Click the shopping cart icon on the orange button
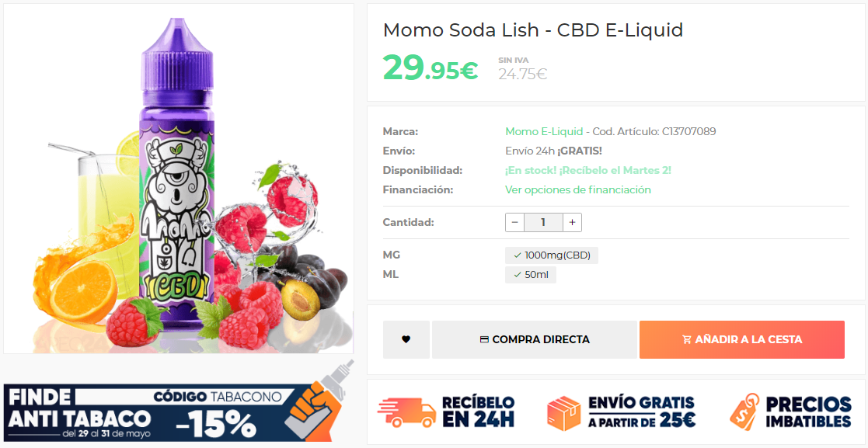Image resolution: width=868 pixels, height=448 pixels. tap(686, 339)
